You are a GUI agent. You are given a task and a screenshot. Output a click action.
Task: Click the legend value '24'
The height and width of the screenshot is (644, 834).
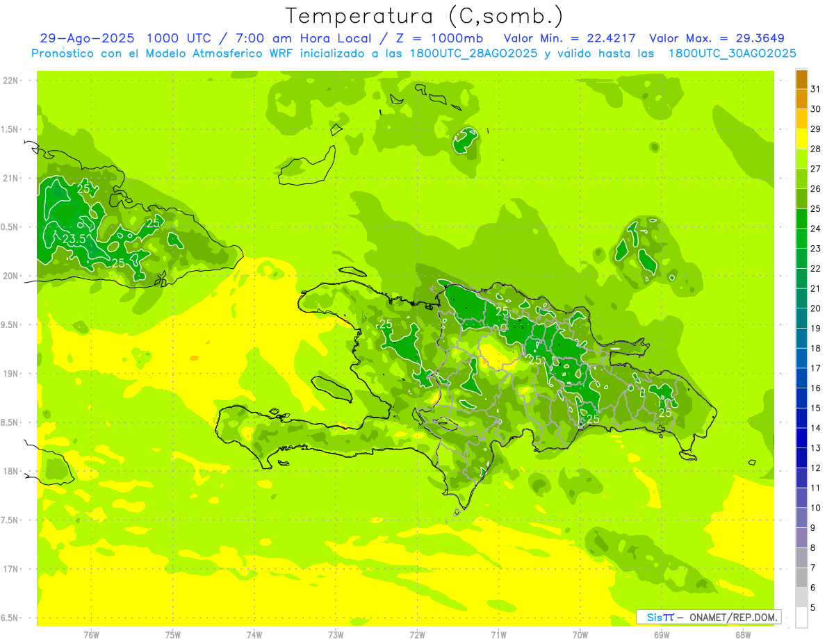point(816,229)
